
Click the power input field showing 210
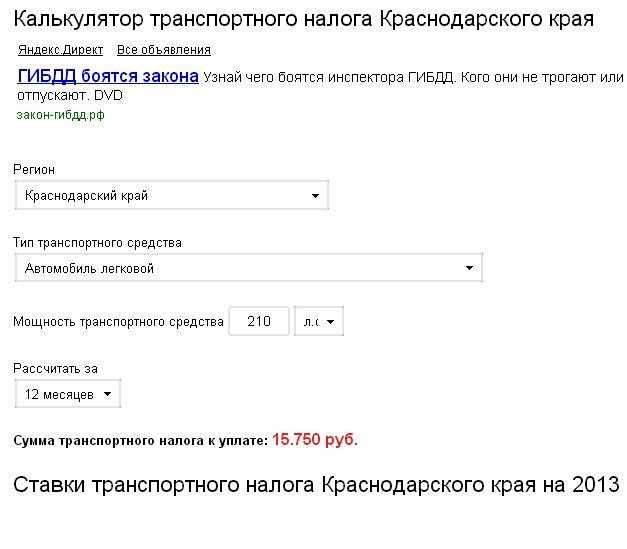(x=259, y=321)
